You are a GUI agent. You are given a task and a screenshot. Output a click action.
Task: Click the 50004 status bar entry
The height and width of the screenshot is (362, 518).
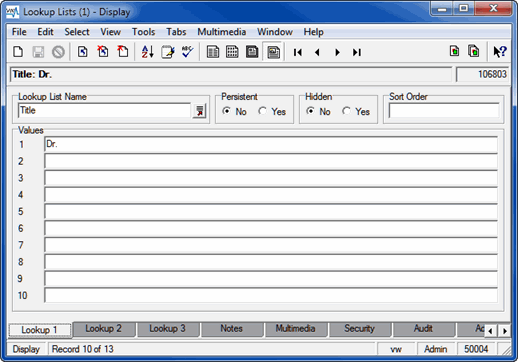[x=476, y=349]
